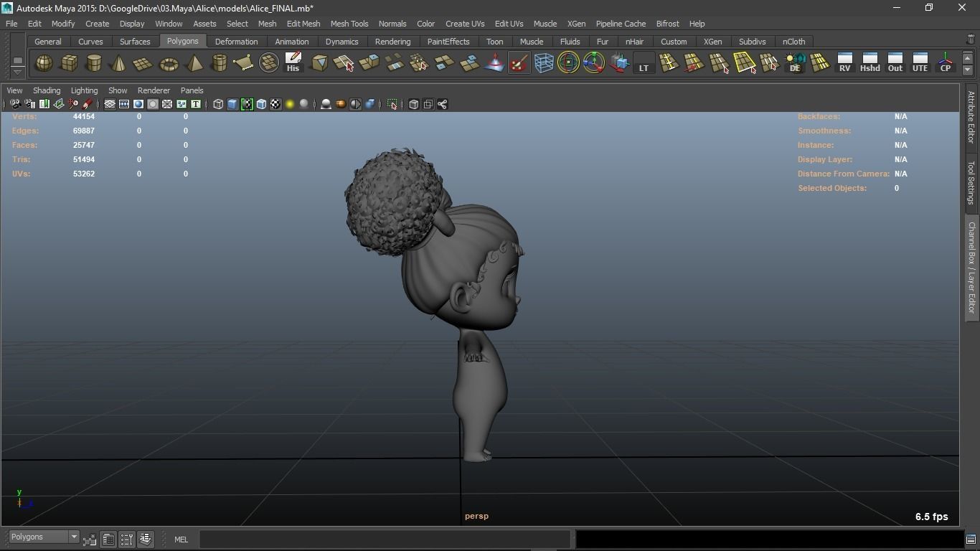Click the persp camera name label
Screen dimensions: 980x551
(x=476, y=516)
